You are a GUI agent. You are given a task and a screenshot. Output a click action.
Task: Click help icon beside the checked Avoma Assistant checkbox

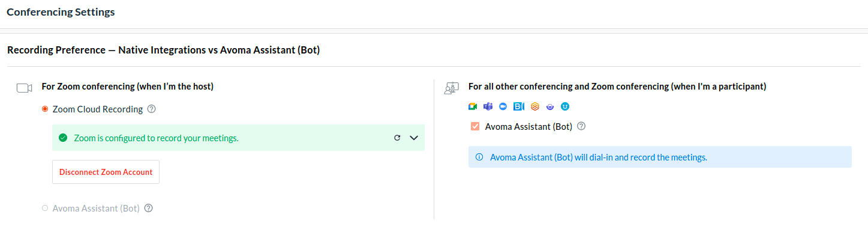[581, 126]
